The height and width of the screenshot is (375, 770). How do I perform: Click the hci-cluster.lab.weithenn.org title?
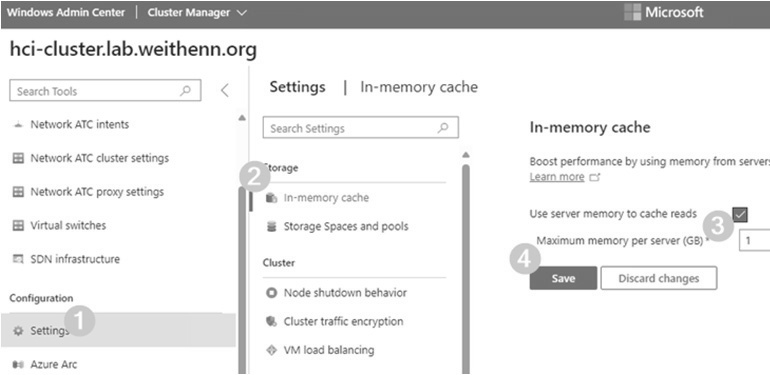pos(133,49)
